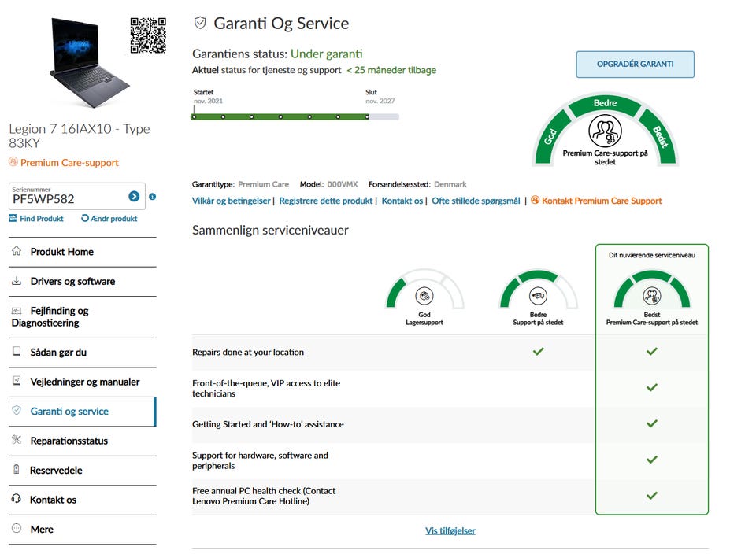Click the manual icon beside Vejledninger og manualer
Screen dimensions: 756x554
(17, 381)
